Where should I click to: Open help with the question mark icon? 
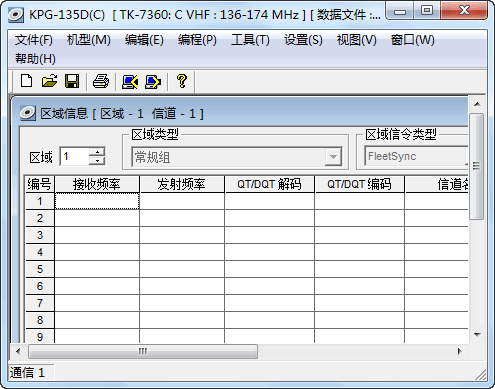click(182, 81)
